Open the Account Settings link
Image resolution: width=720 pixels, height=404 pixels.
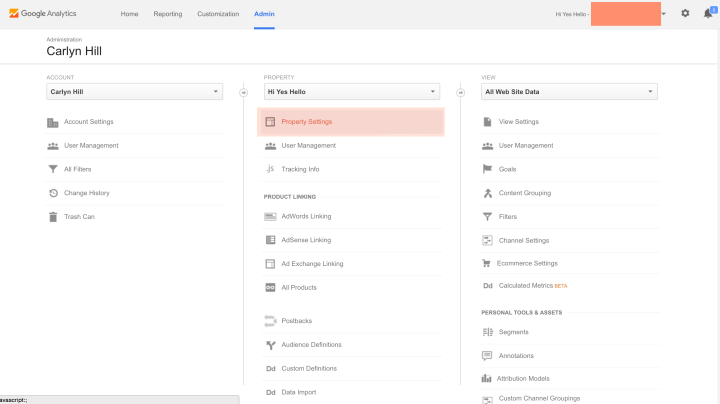tap(89, 122)
